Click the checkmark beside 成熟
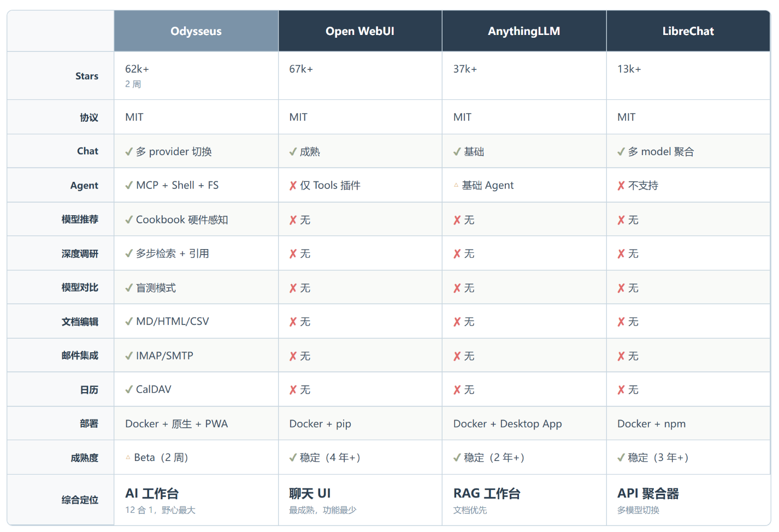 pyautogui.click(x=293, y=152)
